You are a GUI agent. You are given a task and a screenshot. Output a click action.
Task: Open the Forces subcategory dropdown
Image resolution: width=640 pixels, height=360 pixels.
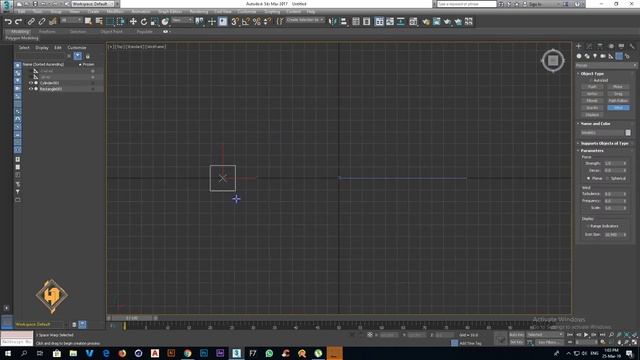tap(606, 65)
